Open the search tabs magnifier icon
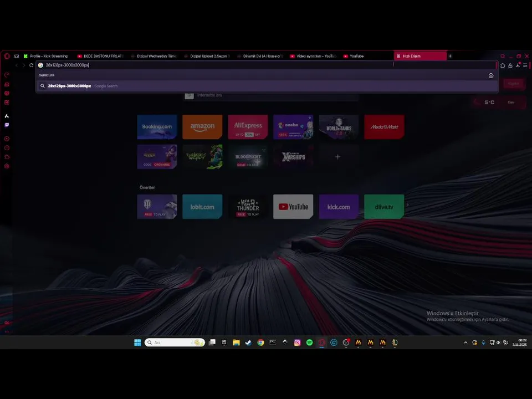The width and height of the screenshot is (532, 399). point(503,57)
